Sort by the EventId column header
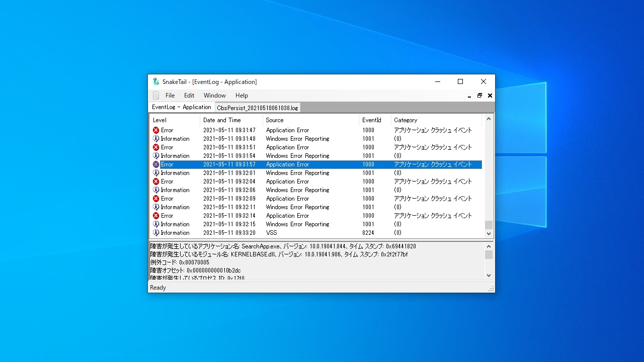 coord(375,120)
